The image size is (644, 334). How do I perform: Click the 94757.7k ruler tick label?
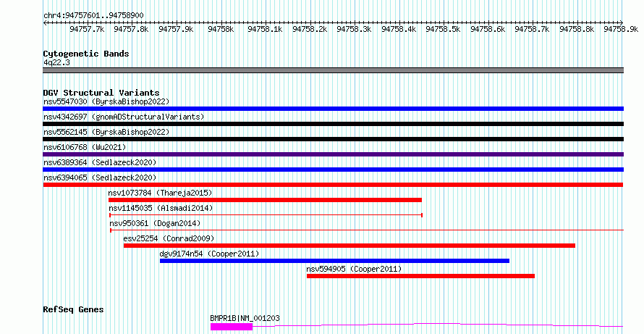tap(87, 29)
